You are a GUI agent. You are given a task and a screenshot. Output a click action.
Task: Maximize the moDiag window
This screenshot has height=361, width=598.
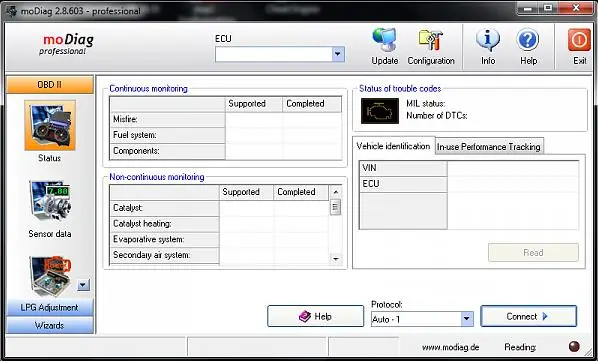click(x=548, y=8)
